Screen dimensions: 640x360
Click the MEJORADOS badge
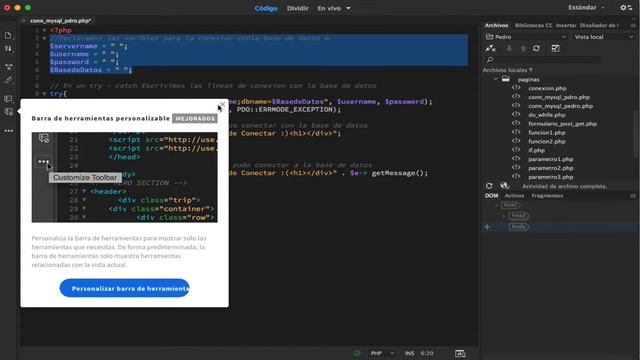pos(195,118)
